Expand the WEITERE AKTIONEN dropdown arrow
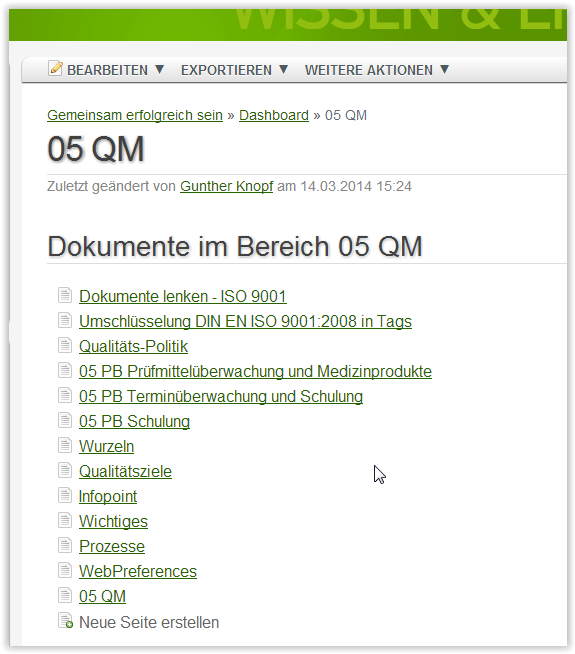The height and width of the screenshot is (654, 575). (x=444, y=69)
